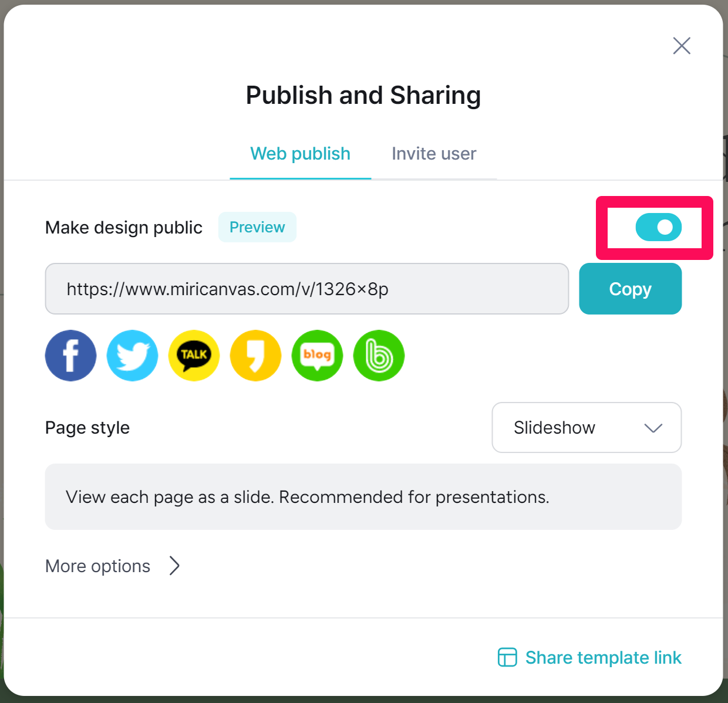Expand the arrow next to More options
Image resolution: width=728 pixels, height=703 pixels.
[174, 566]
